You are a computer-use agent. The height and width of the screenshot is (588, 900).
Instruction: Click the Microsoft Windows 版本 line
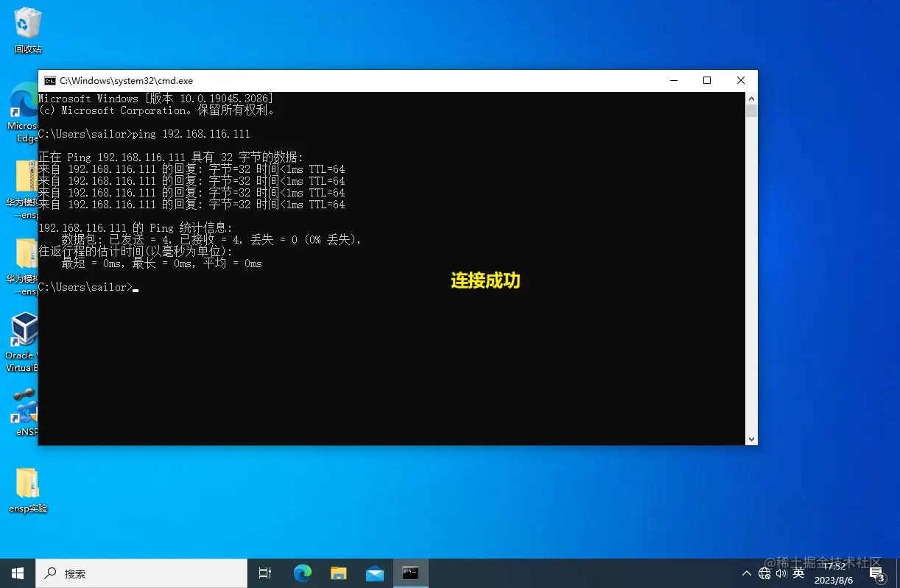point(156,99)
